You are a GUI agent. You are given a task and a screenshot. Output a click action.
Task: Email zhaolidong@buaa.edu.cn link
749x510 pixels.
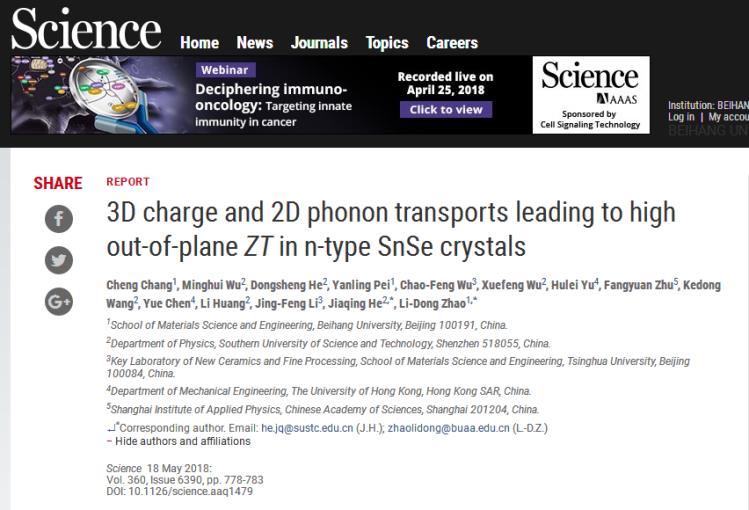(x=449, y=428)
